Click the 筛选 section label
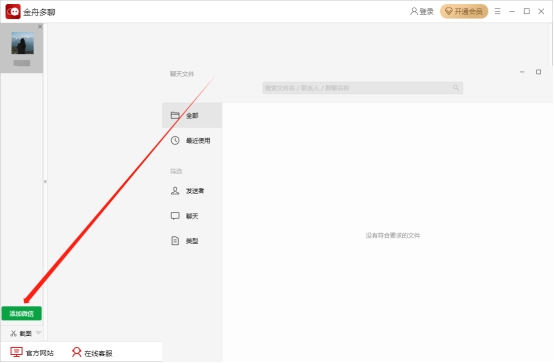Image resolution: width=554 pixels, height=363 pixels. [176, 171]
